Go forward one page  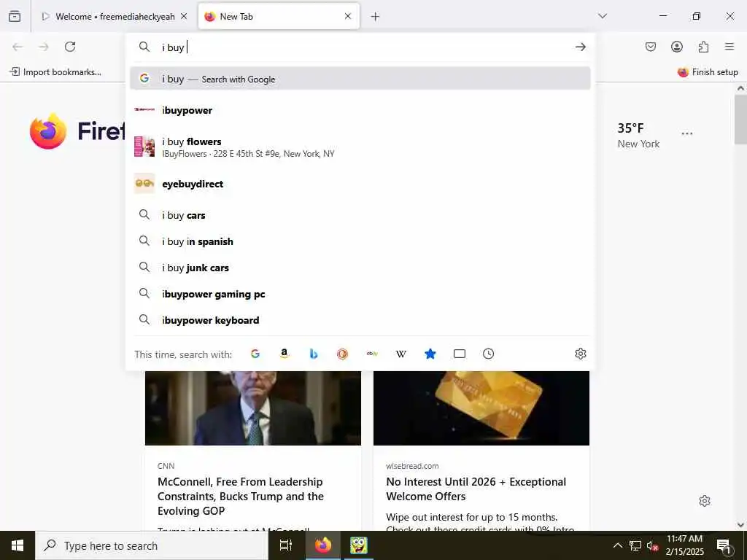44,47
